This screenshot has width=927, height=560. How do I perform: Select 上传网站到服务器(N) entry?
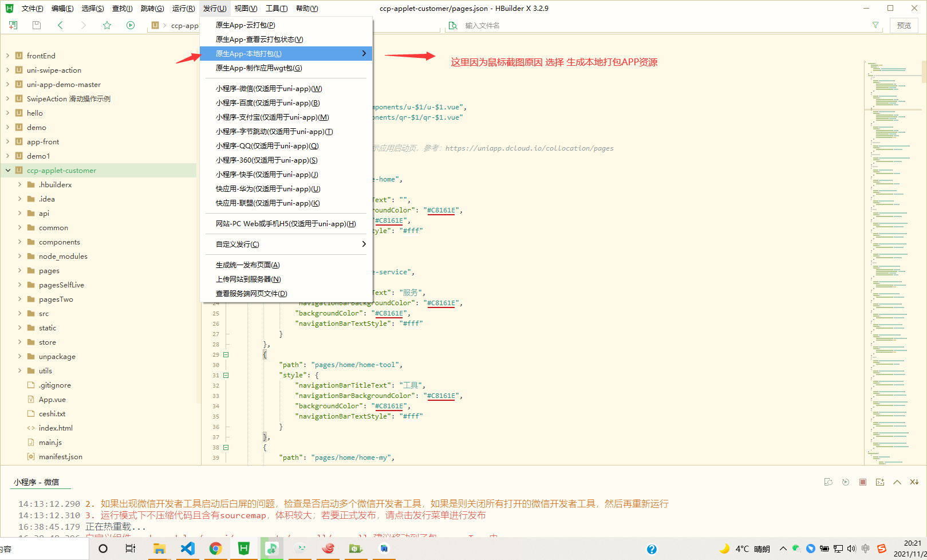click(286, 279)
